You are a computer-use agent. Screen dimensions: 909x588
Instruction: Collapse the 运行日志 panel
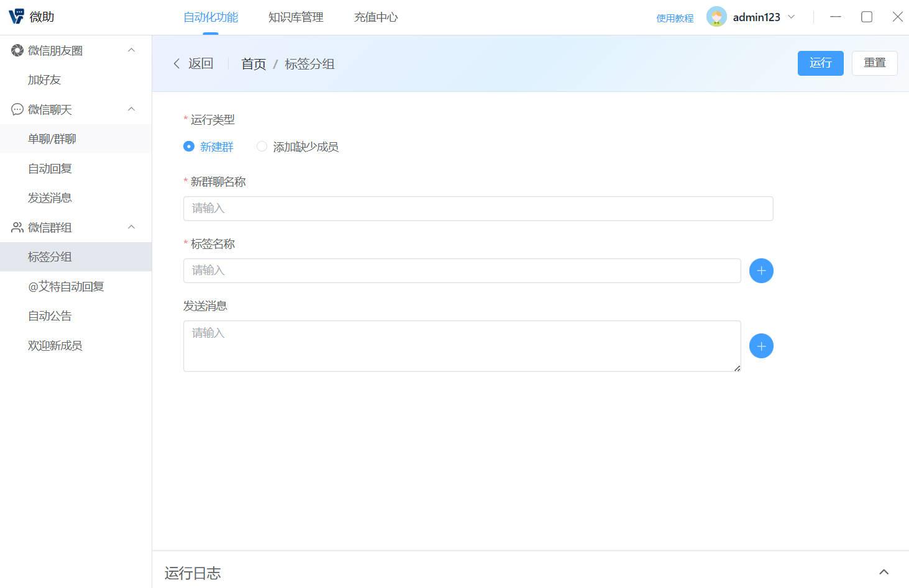pyautogui.click(x=884, y=571)
